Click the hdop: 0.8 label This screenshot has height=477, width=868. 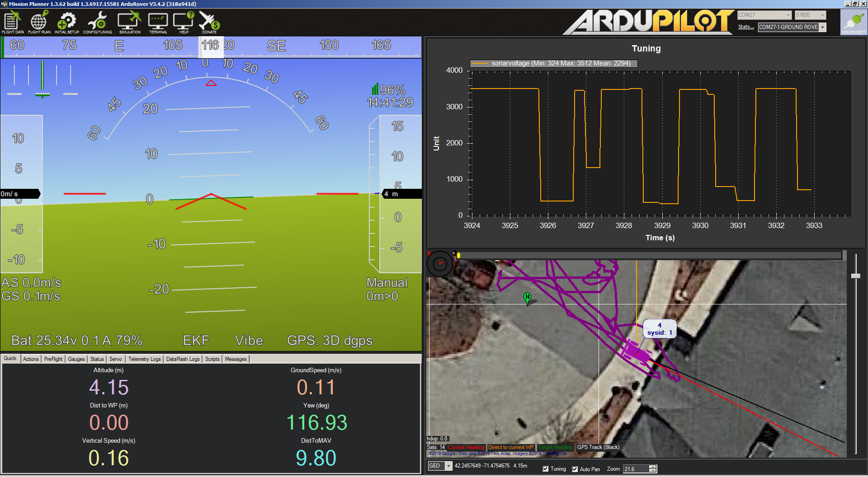(x=437, y=439)
